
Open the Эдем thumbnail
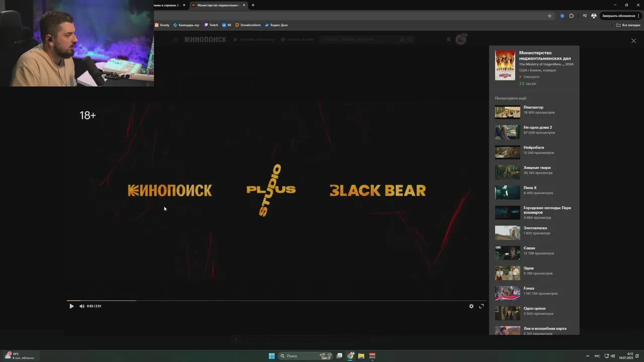pyautogui.click(x=508, y=273)
